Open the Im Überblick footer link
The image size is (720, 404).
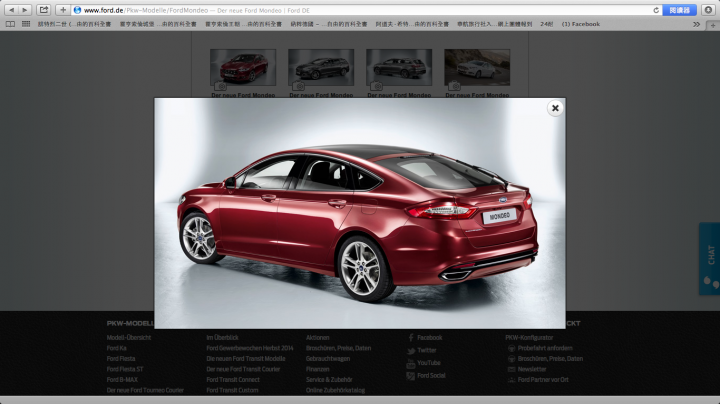pyautogui.click(x=222, y=337)
